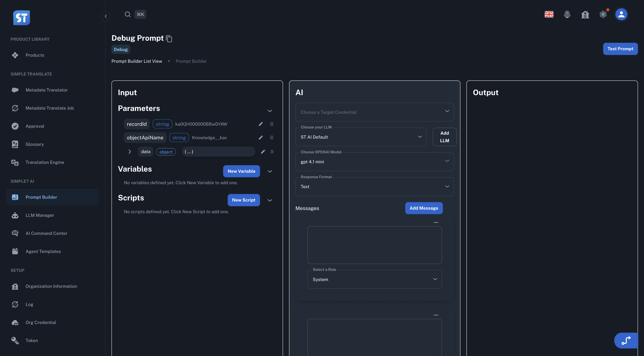The image size is (644, 356).
Task: Select the Translation Engine item
Action: [45, 162]
